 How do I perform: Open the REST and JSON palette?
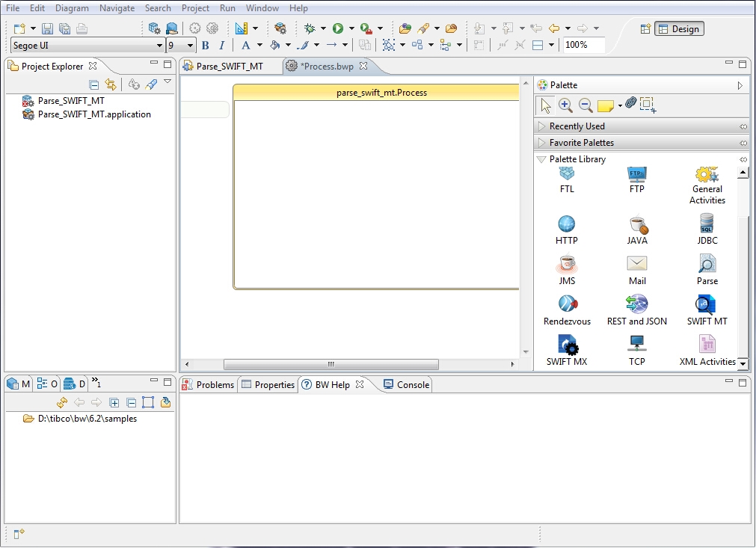click(637, 311)
